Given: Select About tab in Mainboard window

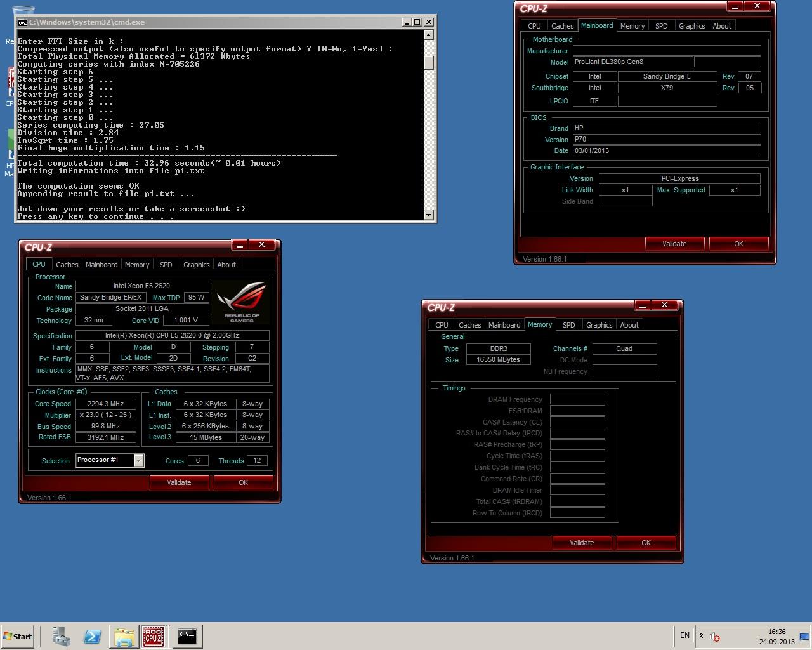Looking at the screenshot, I should coord(722,26).
